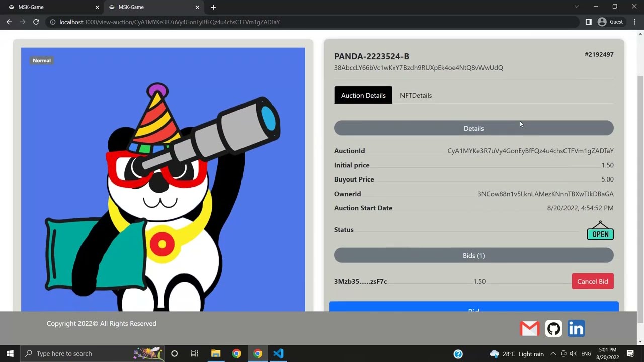Click the NFT address starting 38AbccLY
This screenshot has width=644, height=362.
419,68
